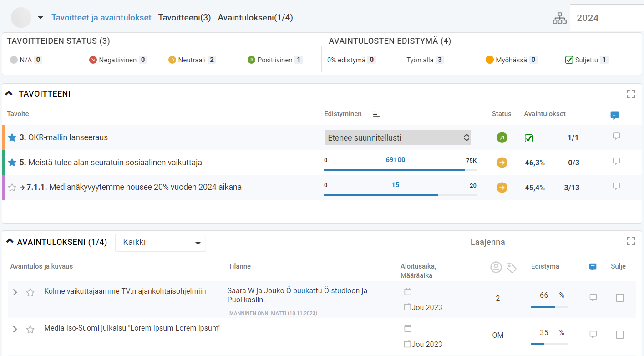Click the fullscreen icon in Tavoitteeni panel
This screenshot has width=644, height=356.
(x=630, y=94)
